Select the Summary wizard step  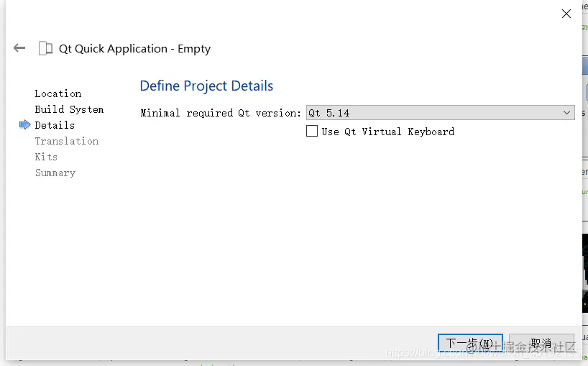[x=55, y=173]
